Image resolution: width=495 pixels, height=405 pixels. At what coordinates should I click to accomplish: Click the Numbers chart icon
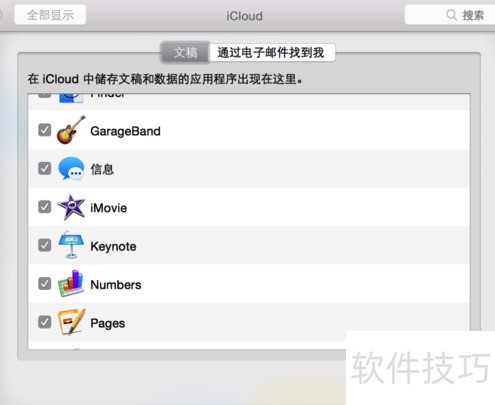click(71, 284)
